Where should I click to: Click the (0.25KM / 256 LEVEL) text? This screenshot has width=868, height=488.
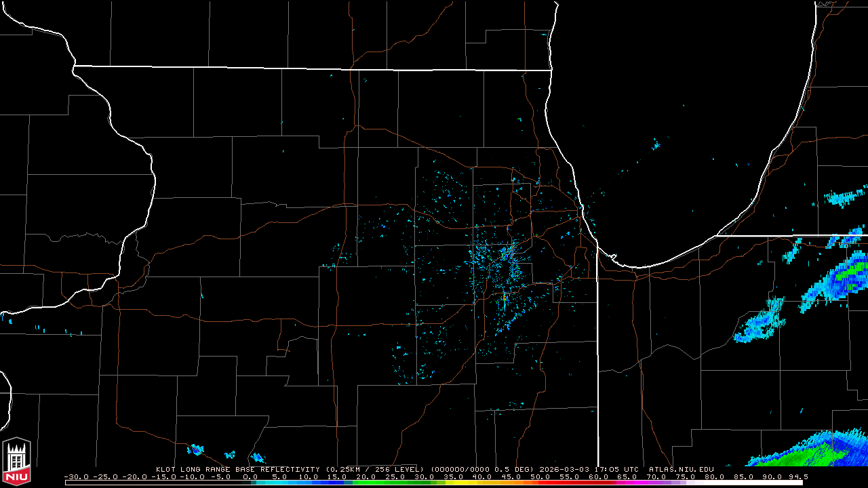375,469
